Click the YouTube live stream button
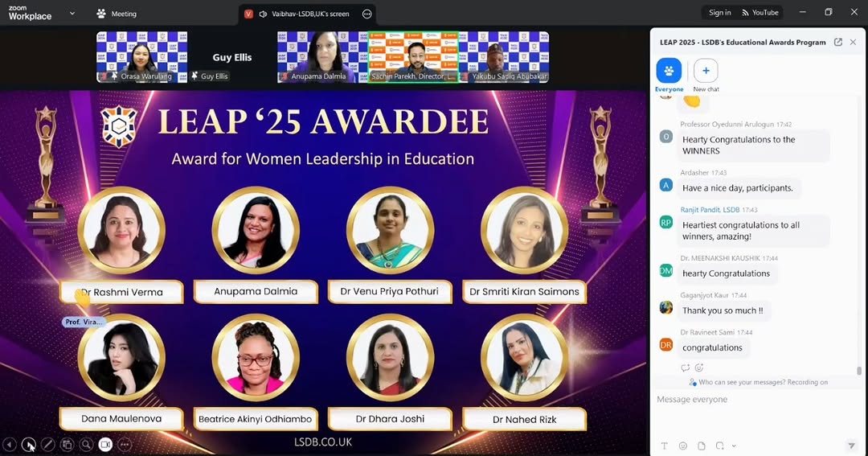Image resolution: width=868 pixels, height=456 pixels. pyautogui.click(x=759, y=13)
